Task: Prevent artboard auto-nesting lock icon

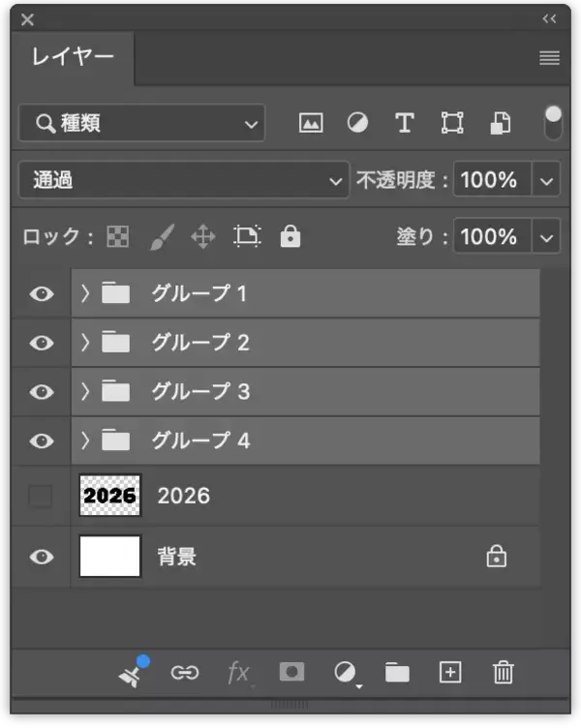Action: coord(247,236)
